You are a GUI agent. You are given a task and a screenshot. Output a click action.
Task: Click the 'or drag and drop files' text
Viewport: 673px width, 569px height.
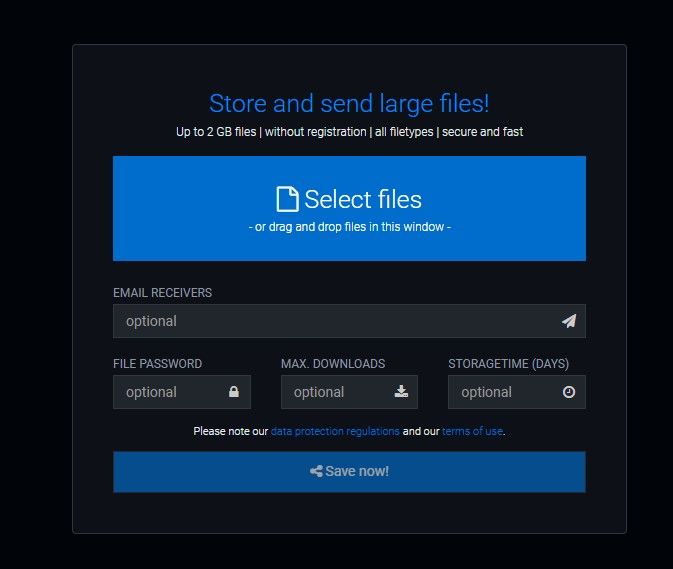pos(349,227)
